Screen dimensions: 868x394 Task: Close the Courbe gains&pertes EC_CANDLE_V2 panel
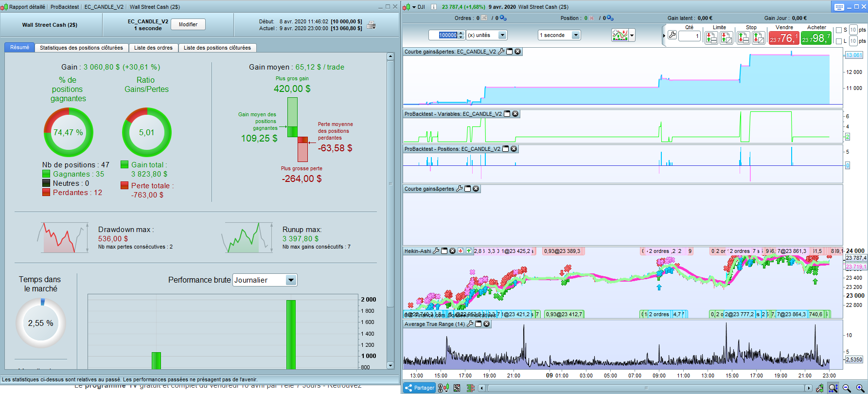(x=518, y=52)
